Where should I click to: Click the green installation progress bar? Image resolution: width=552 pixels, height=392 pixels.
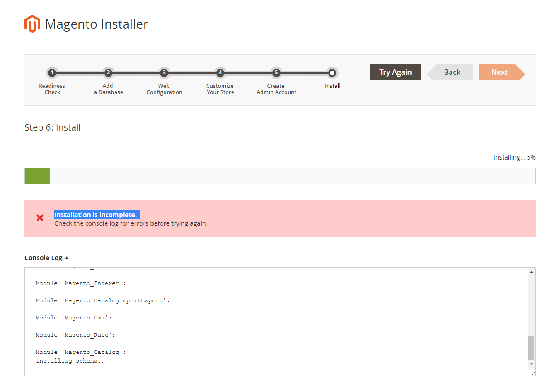coord(37,175)
